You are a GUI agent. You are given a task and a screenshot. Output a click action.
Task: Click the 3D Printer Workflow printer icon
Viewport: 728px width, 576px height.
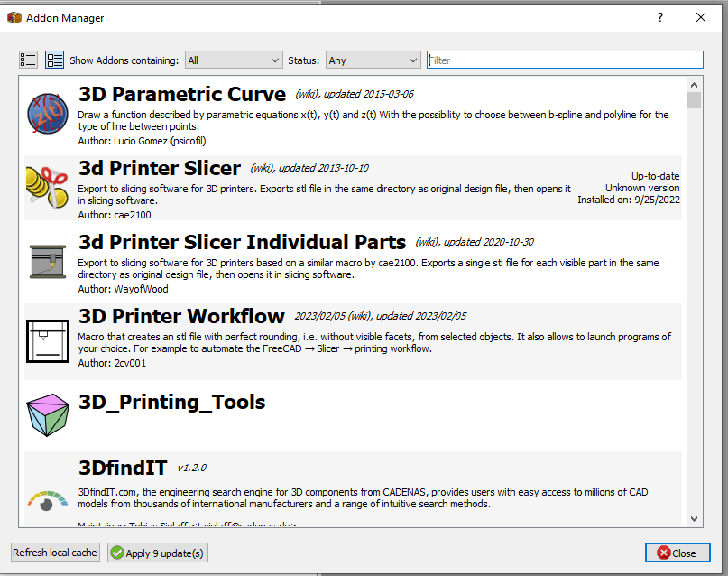pyautogui.click(x=47, y=341)
